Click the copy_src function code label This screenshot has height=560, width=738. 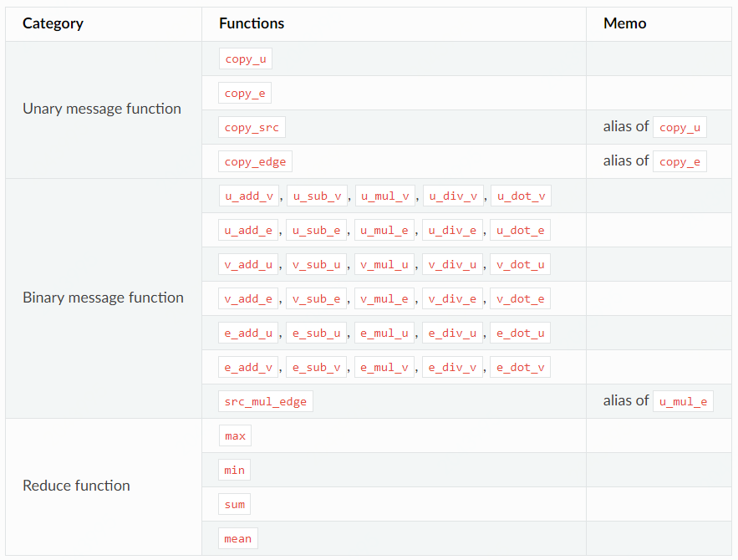click(252, 128)
